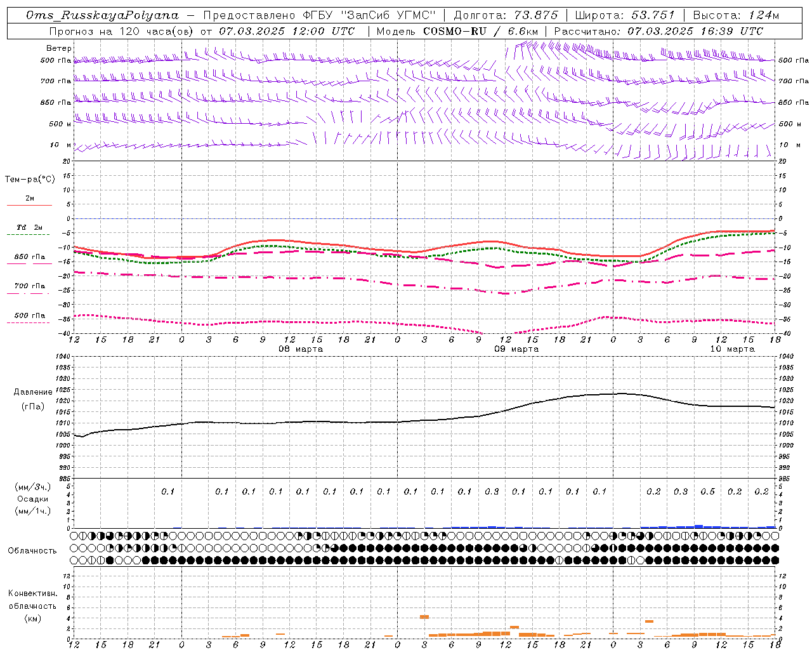Click the Конвективн. panel label
Screen dimensions: 812x650
click(32, 594)
